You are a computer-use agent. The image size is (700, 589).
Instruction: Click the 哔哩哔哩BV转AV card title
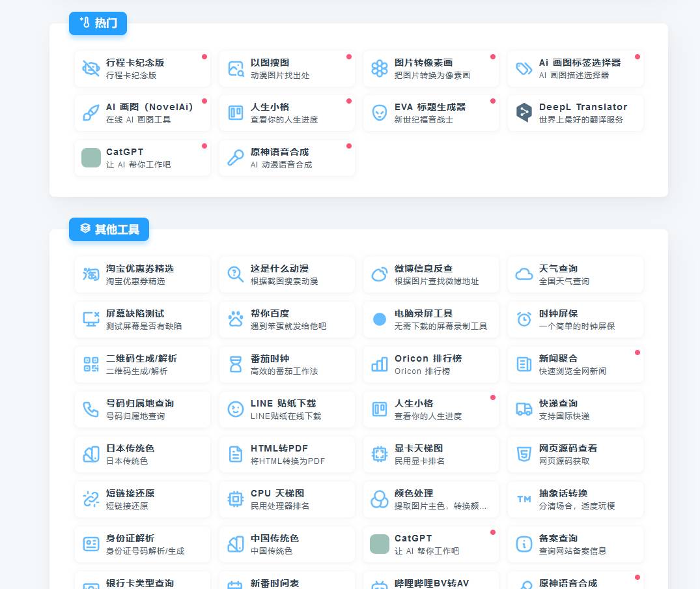(x=432, y=583)
